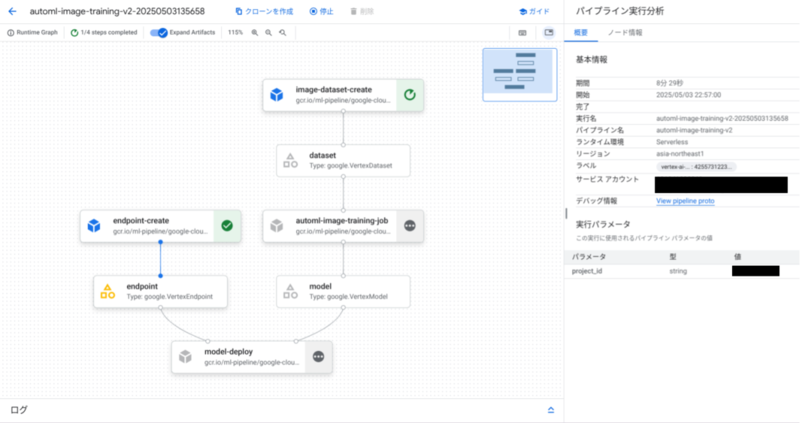Click the vertex-ai label chip
Screen dimensions: 800x423
(x=696, y=167)
